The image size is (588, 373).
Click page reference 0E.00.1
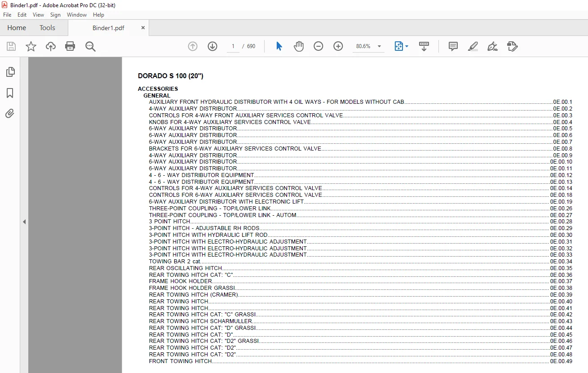pos(562,102)
